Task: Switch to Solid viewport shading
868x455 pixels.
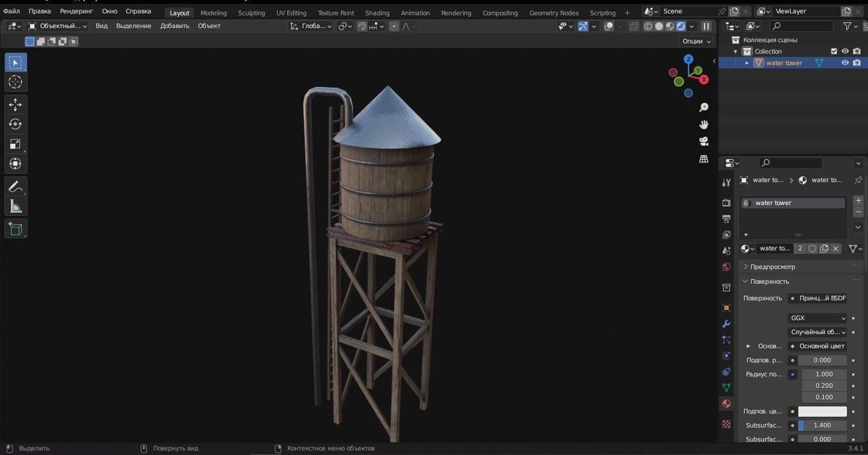Action: [x=659, y=26]
